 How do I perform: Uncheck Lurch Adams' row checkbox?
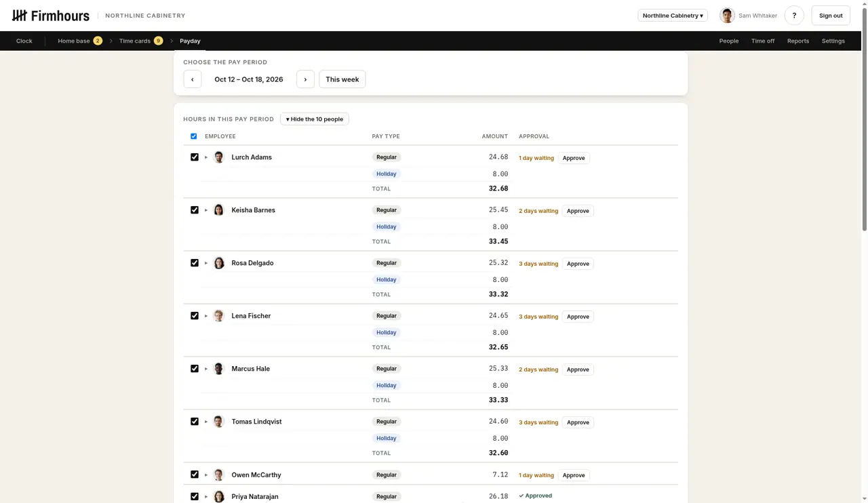(195, 157)
